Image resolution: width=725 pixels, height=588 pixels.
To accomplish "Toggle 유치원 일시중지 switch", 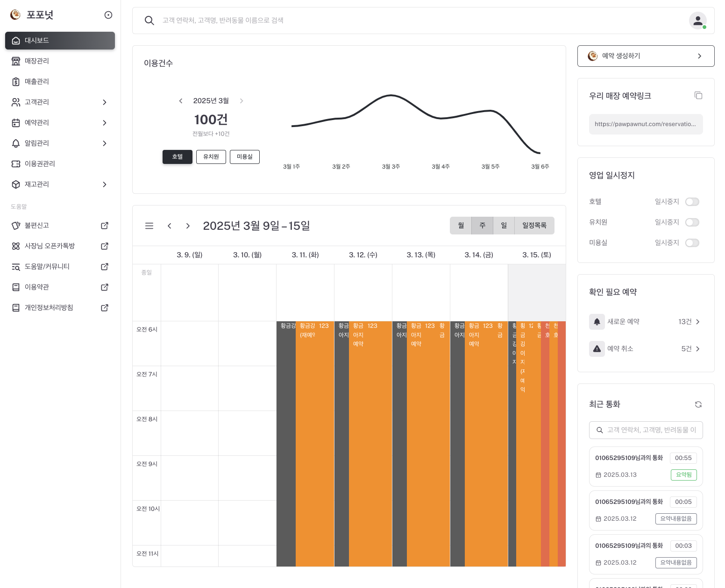I will [x=692, y=222].
